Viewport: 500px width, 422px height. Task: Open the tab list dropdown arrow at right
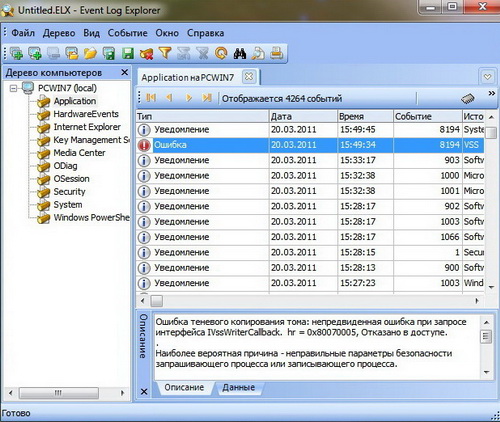click(487, 77)
